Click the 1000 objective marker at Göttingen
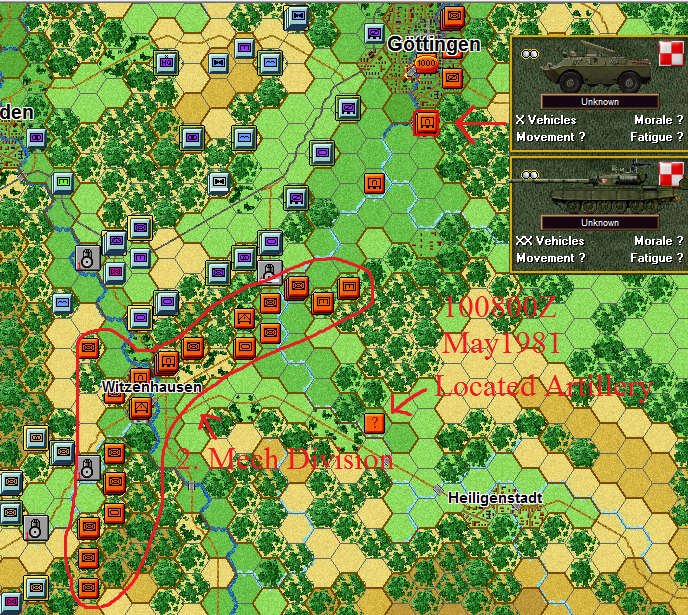The width and height of the screenshot is (688, 615). [426, 64]
